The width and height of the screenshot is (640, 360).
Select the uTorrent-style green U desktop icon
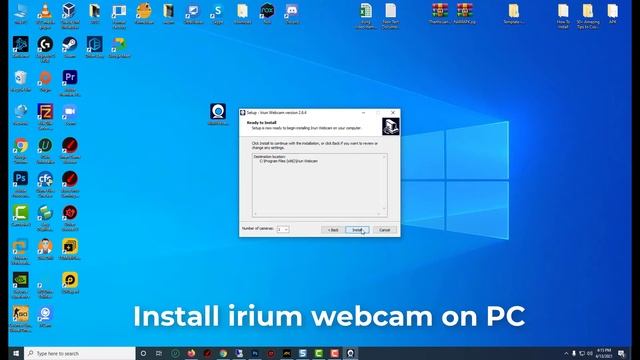[45, 150]
